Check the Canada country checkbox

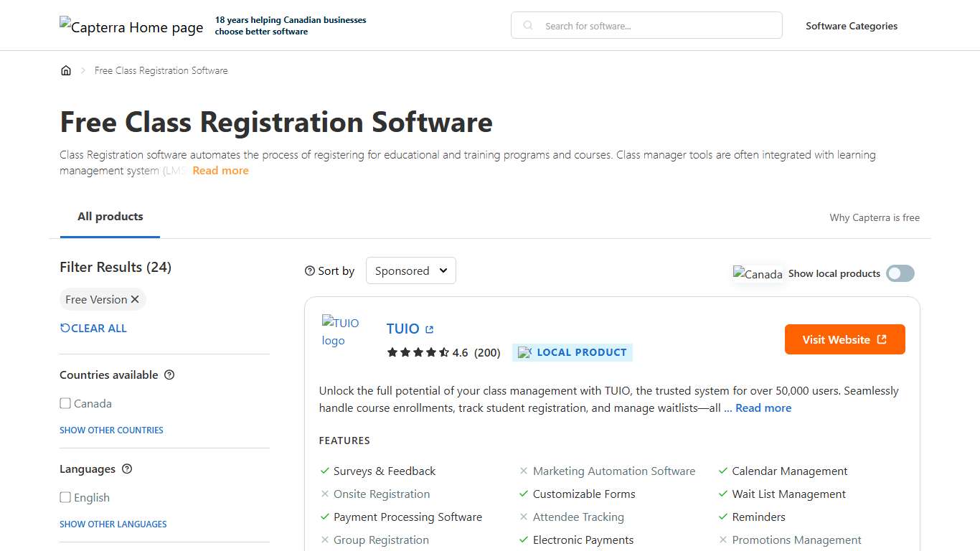(x=65, y=403)
